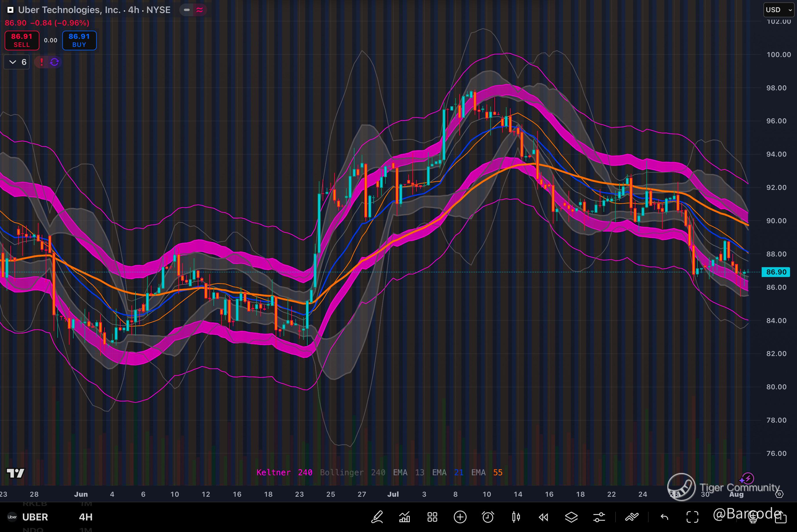The width and height of the screenshot is (797, 532).
Task: Click the purple refresh sync toggle
Action: [x=54, y=62]
